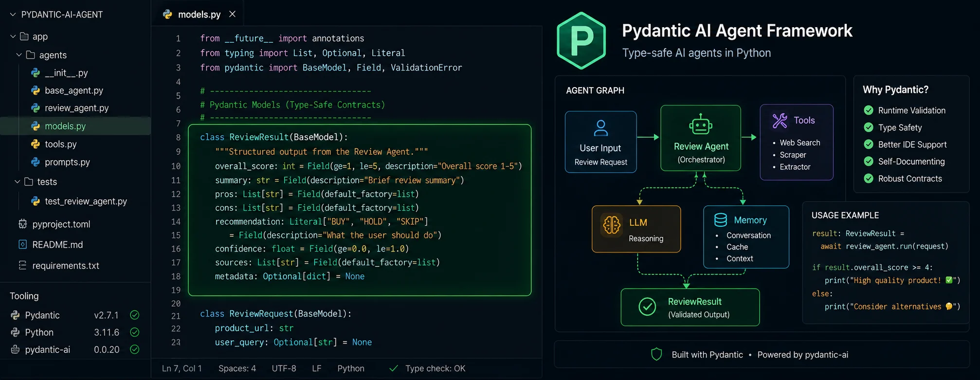Click the Review Agent robot icon
Viewport: 980px width, 380px height.
(x=701, y=125)
